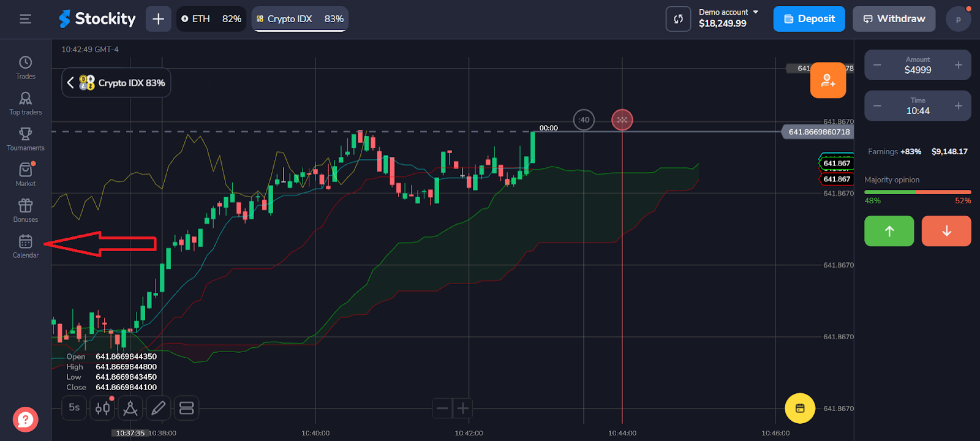980x441 pixels.
Task: Switch to the ETH 82% tab
Action: tap(211, 19)
